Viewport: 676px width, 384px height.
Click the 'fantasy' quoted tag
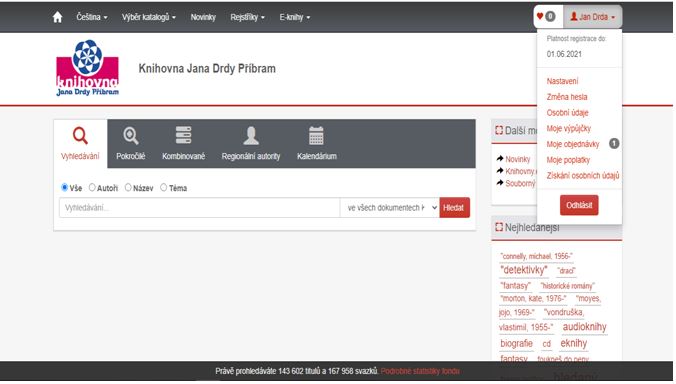[515, 286]
